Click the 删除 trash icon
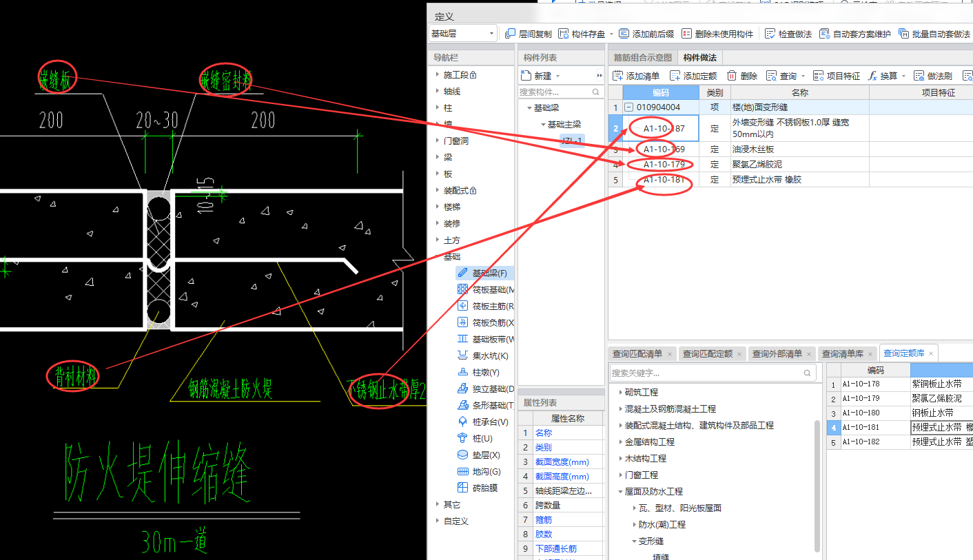The height and width of the screenshot is (560, 973). (x=732, y=76)
